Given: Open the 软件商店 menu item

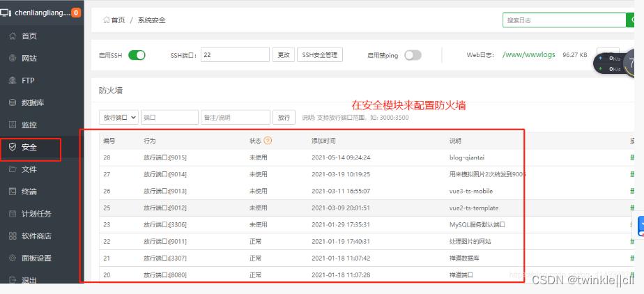Looking at the screenshot, I should coord(36,236).
